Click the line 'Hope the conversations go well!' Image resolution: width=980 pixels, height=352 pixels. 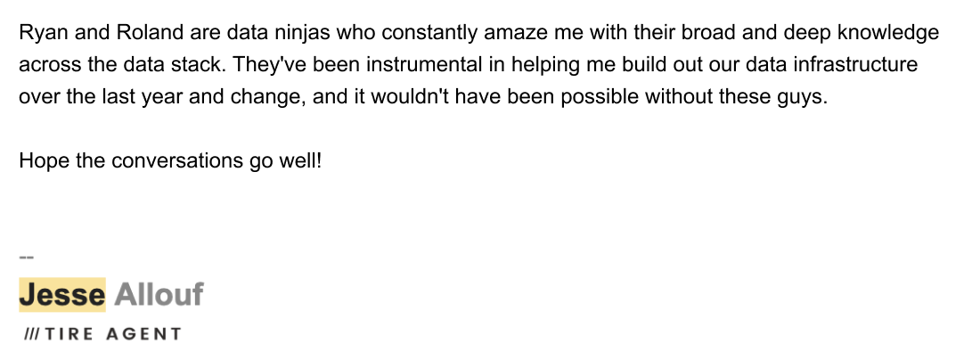[x=171, y=161]
